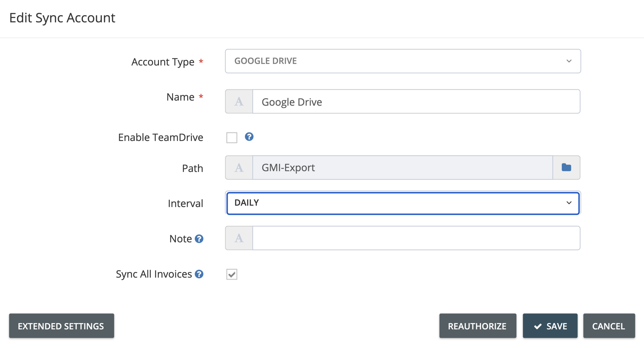644x348 pixels.
Task: Click the Extended Settings button
Action: (x=61, y=326)
